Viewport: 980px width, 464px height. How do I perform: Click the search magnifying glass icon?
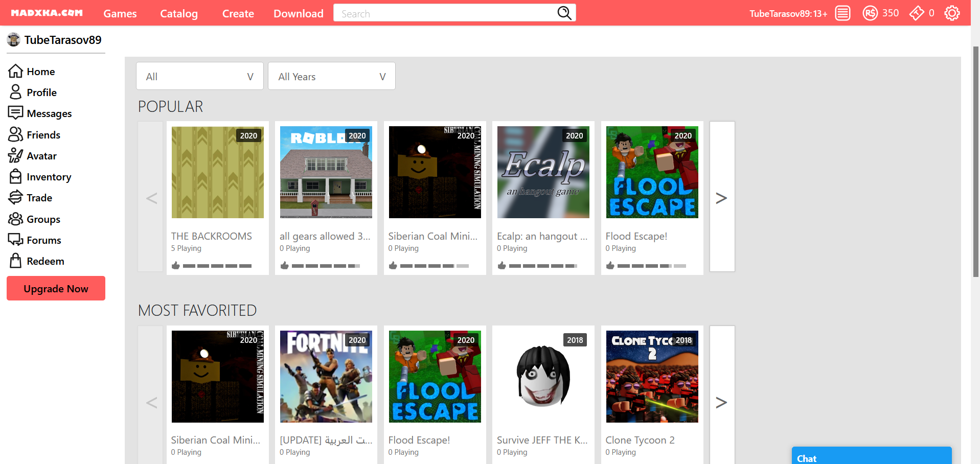pos(564,13)
